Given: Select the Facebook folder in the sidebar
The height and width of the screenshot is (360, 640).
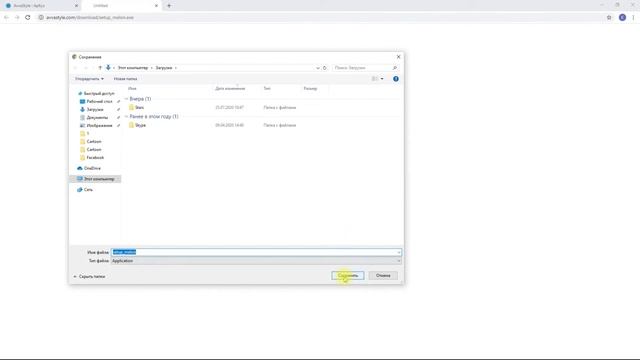Looking at the screenshot, I should tap(92, 158).
